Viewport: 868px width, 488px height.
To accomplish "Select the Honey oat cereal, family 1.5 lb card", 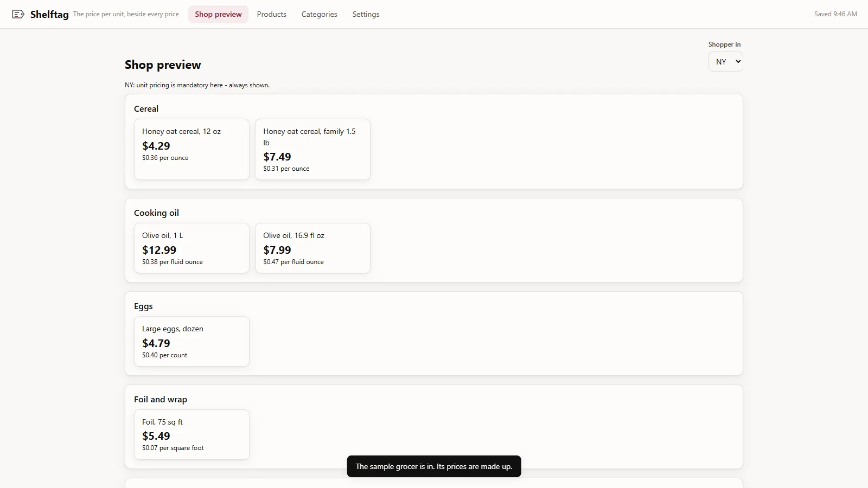I will point(312,149).
